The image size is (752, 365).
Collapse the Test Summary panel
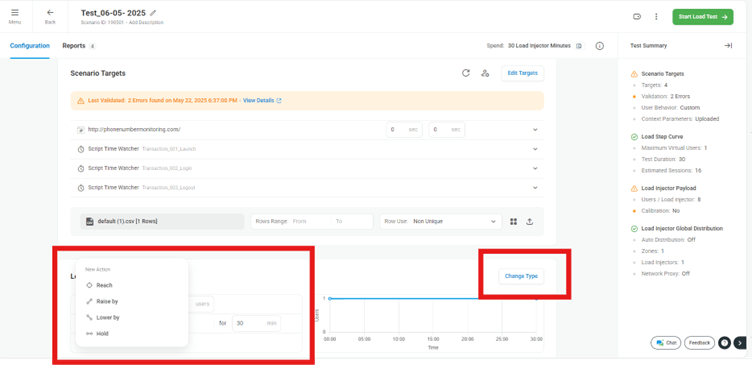click(728, 46)
